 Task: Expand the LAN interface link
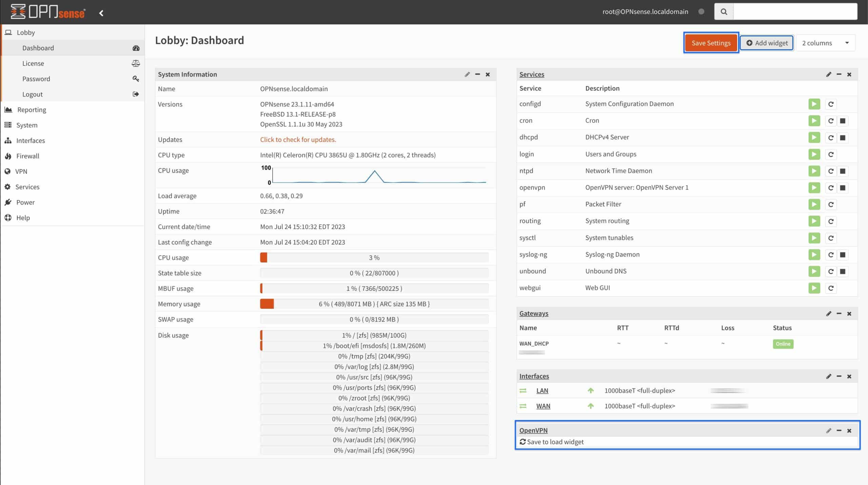pyautogui.click(x=542, y=390)
